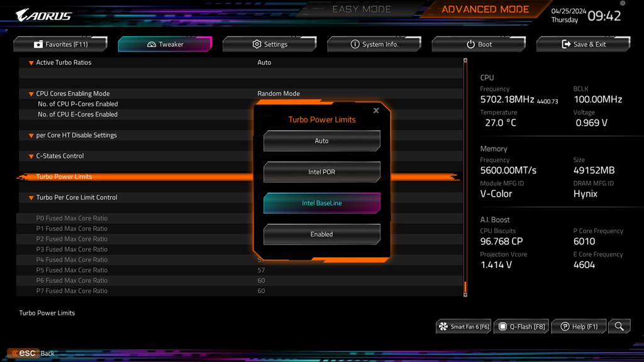The image size is (644, 362).
Task: Open Smart Fan 6 (F6)
Action: pyautogui.click(x=464, y=327)
